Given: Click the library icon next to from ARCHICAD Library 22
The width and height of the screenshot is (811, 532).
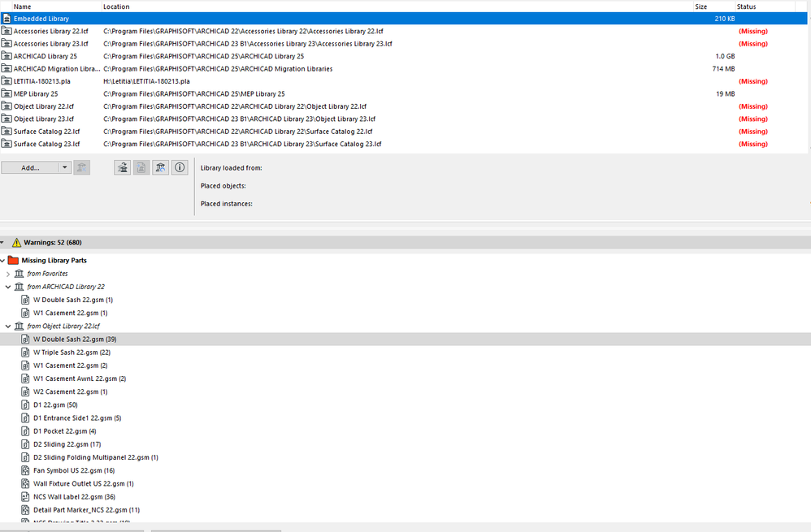Looking at the screenshot, I should (x=20, y=287).
